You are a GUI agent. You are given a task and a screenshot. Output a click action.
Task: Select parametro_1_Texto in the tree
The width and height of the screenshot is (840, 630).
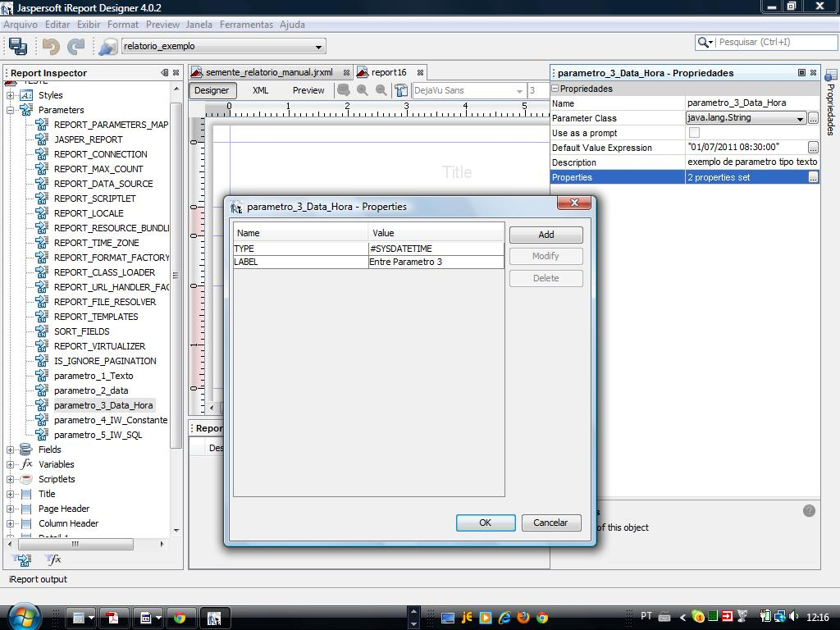pos(94,376)
